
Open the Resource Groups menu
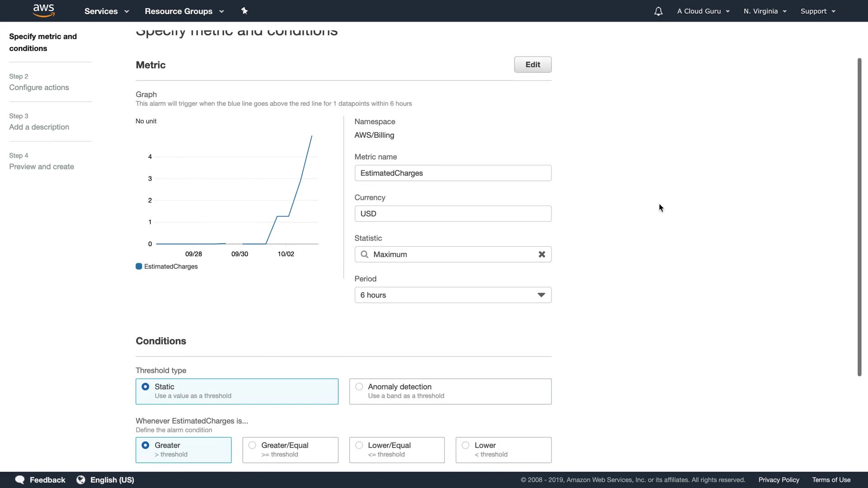(184, 11)
